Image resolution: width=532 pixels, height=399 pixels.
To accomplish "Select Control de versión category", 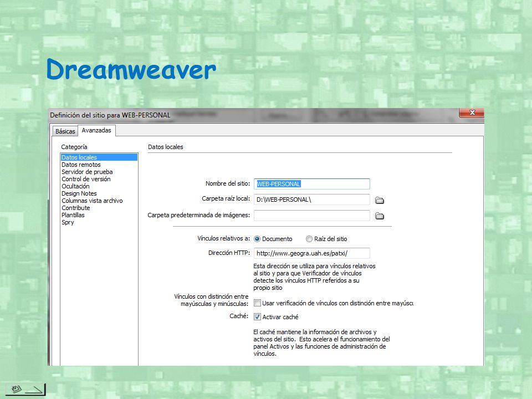I will [99, 179].
